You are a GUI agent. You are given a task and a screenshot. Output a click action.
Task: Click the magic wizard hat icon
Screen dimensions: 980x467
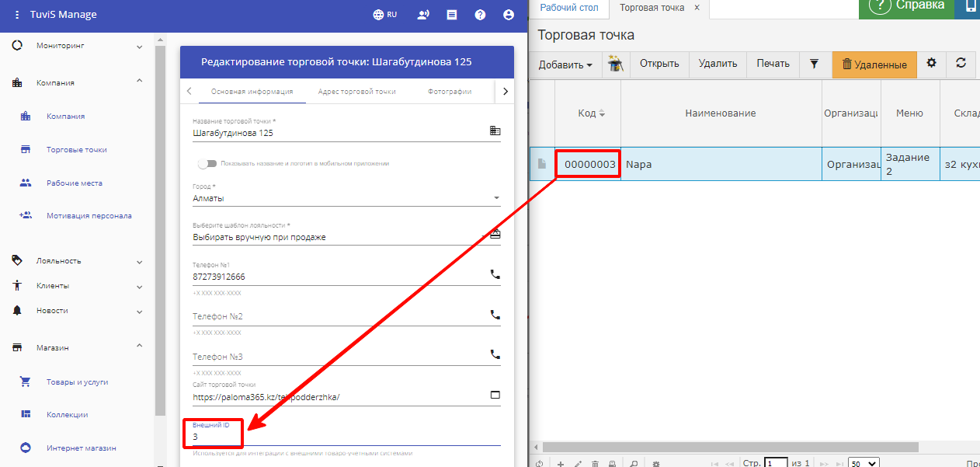point(616,64)
